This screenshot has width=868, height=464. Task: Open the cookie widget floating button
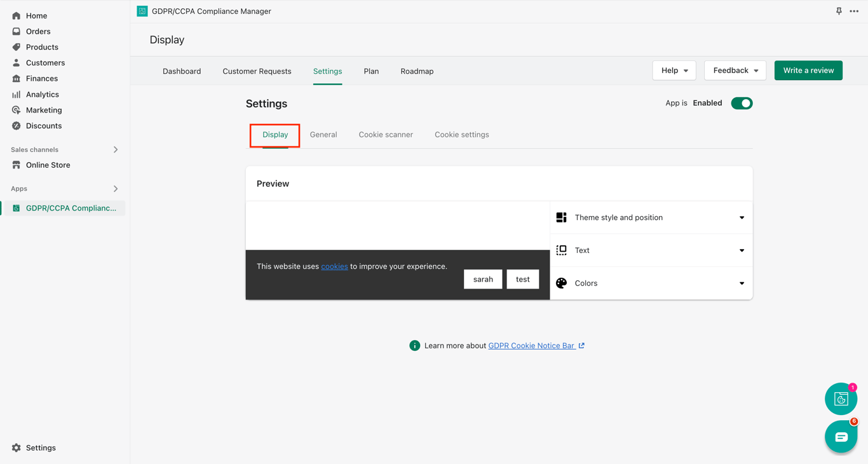pyautogui.click(x=841, y=399)
